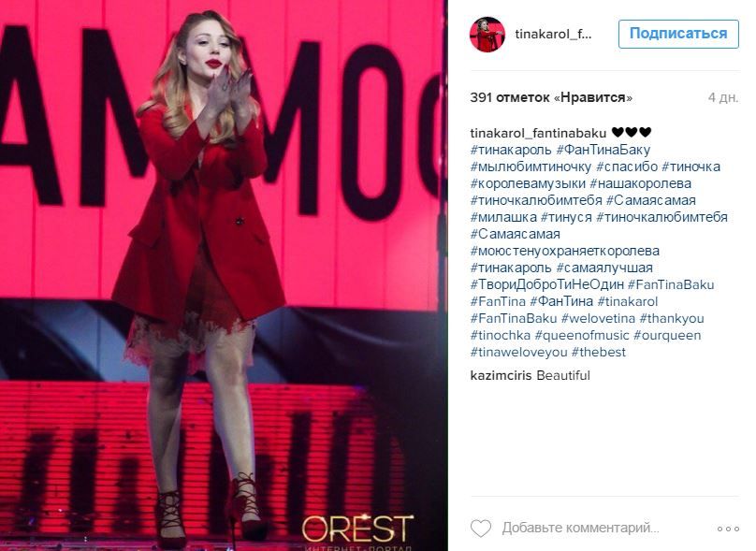
Task: Open the #thebest hashtag
Action: pyautogui.click(x=598, y=353)
